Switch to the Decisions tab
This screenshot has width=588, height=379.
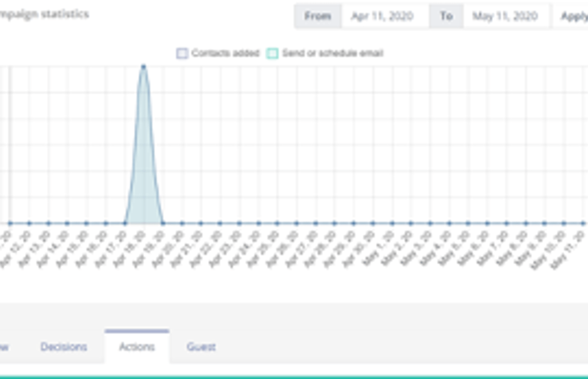tap(64, 347)
